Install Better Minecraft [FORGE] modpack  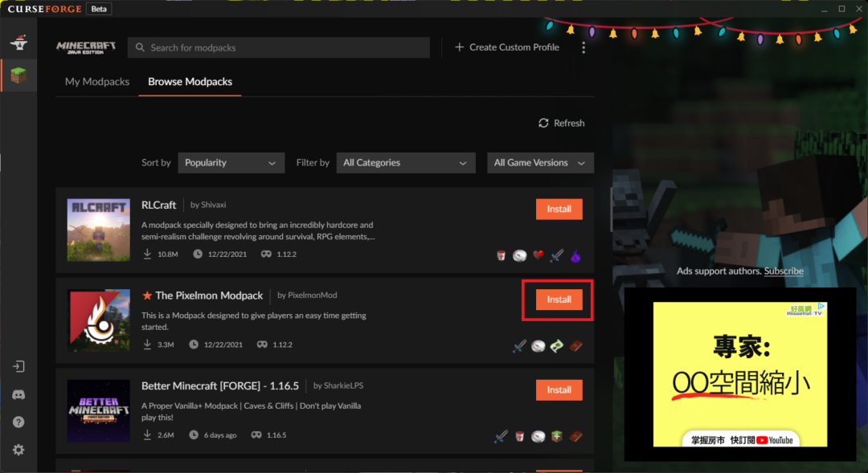[559, 390]
